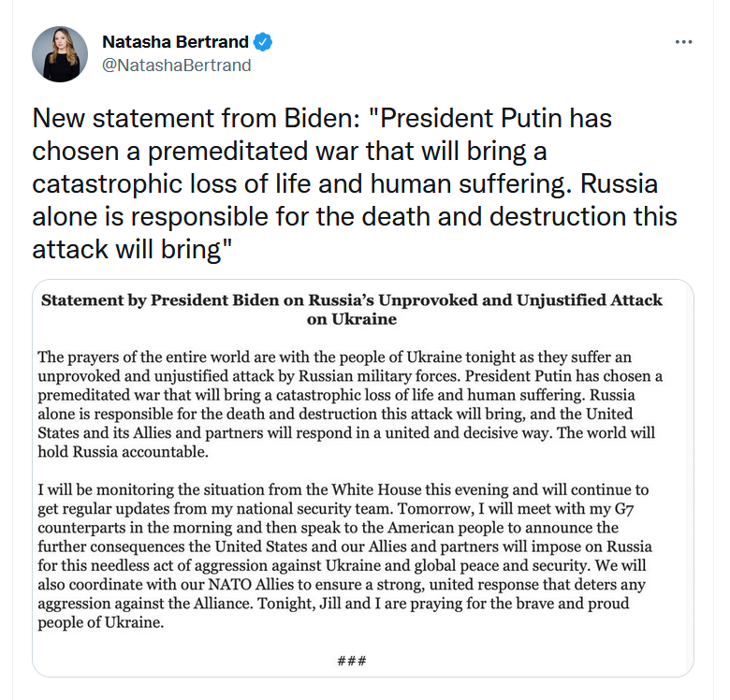The width and height of the screenshot is (730, 700).
Task: Open Natasha Bertrand's profile picture
Action: click(x=60, y=54)
